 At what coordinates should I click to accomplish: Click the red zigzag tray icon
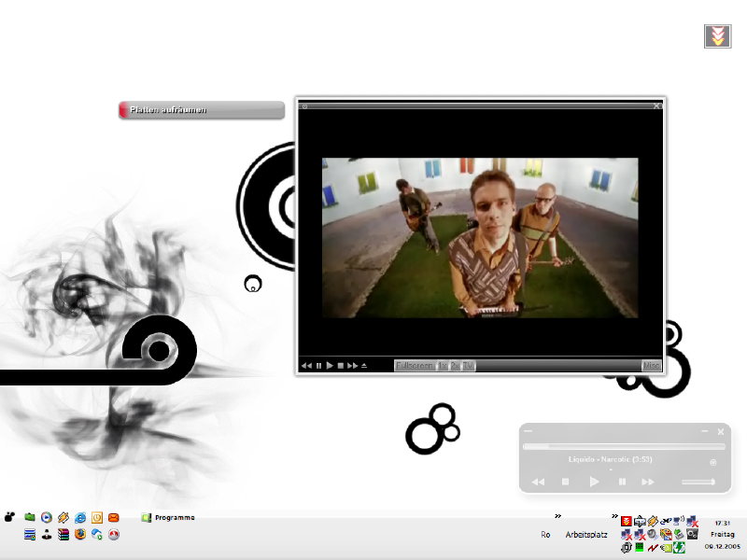point(653,548)
